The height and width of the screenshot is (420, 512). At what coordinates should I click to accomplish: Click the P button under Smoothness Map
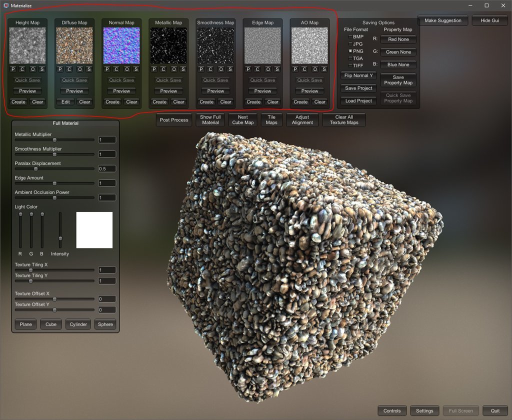tap(201, 69)
